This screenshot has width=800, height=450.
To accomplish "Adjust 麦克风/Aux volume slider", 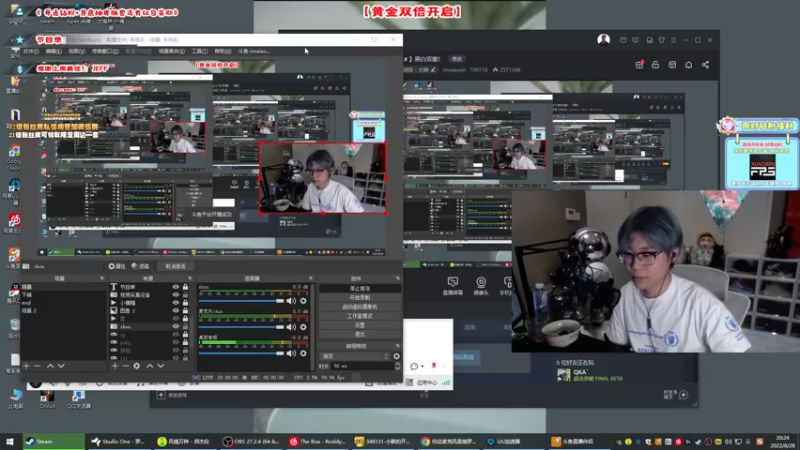I will [241, 327].
